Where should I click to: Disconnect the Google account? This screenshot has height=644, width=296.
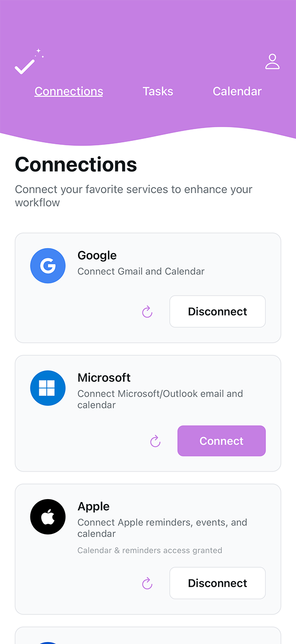pyautogui.click(x=217, y=311)
